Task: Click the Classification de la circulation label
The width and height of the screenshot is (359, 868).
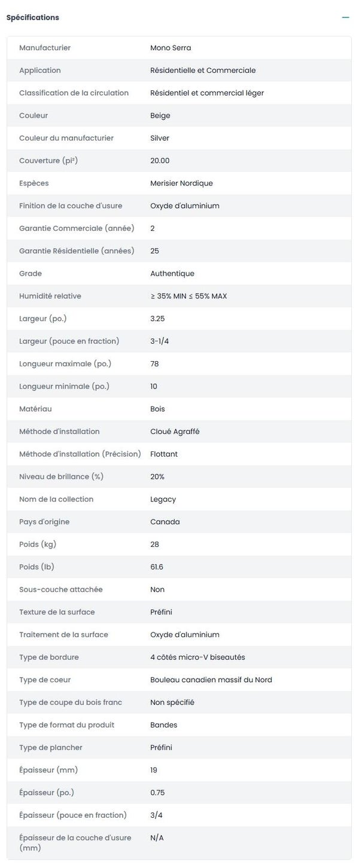Action: [x=74, y=93]
